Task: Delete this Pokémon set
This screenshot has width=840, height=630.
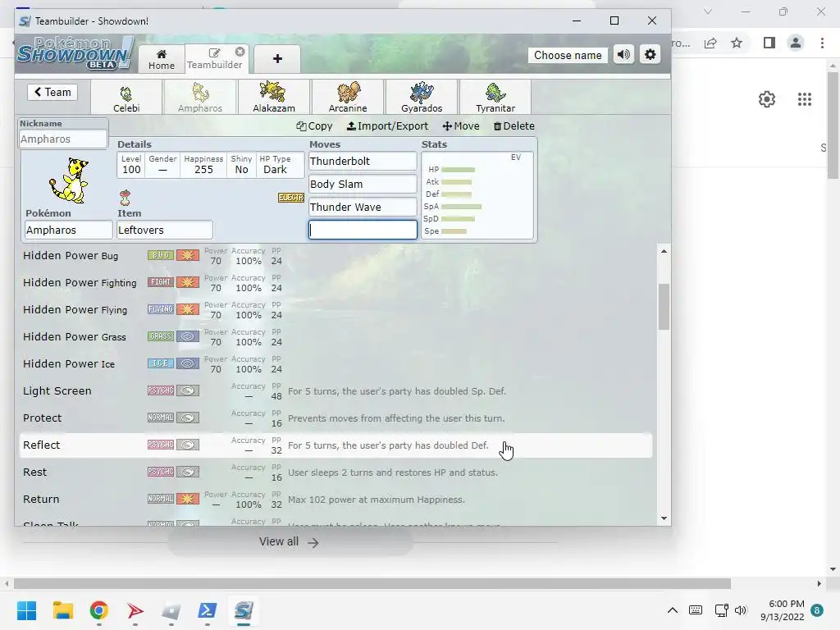Action: click(x=514, y=126)
